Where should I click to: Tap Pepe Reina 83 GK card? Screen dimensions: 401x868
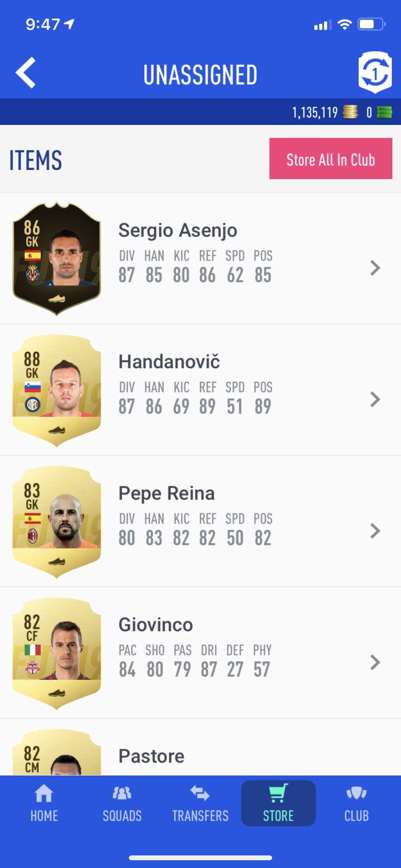(57, 522)
